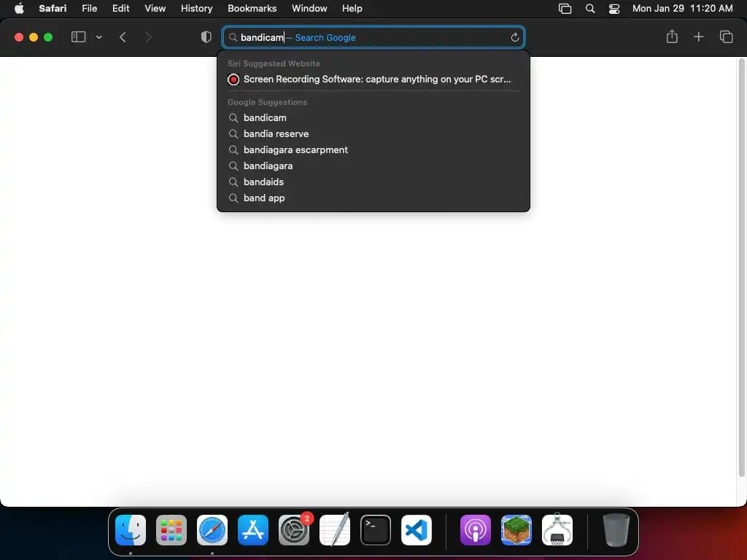Choose the 'bandiagara' suggestion
The width and height of the screenshot is (747, 560).
click(373, 166)
